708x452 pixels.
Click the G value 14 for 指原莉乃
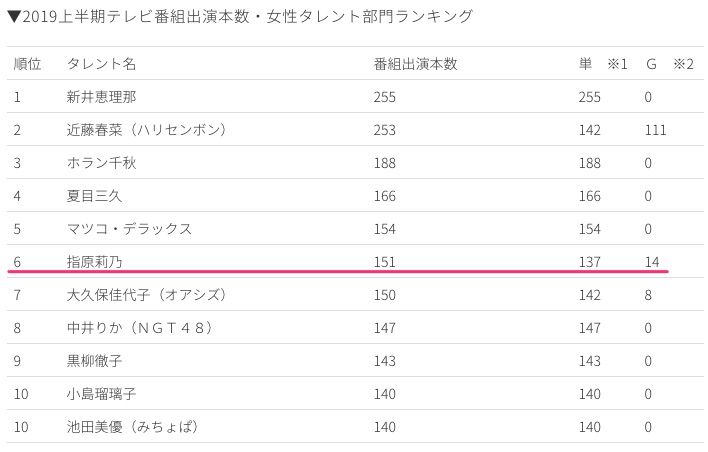coord(652,262)
